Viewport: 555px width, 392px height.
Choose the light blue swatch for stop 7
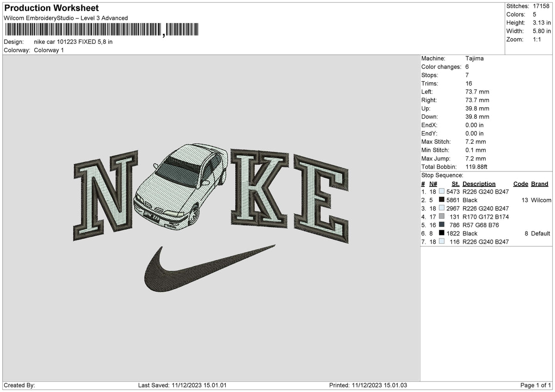coord(442,242)
